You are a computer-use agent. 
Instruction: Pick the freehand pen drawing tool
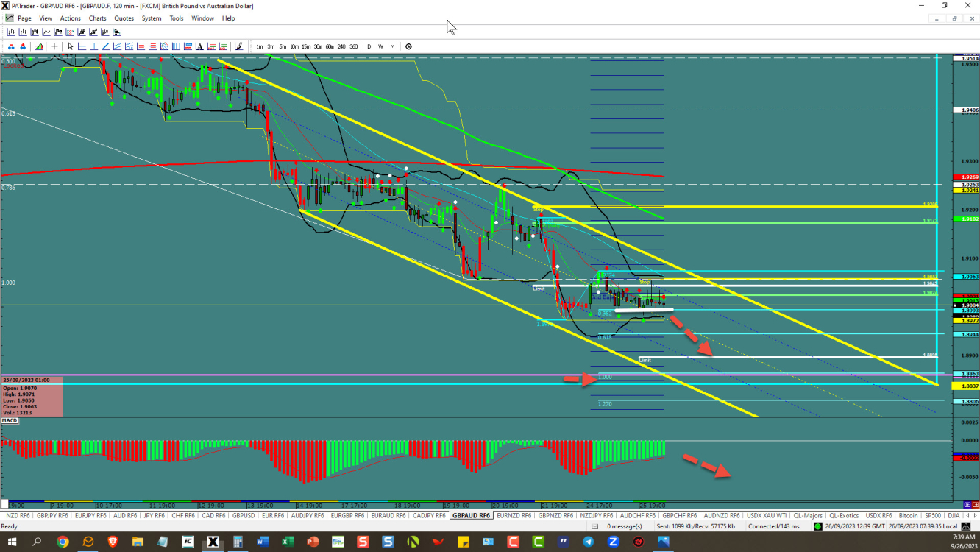(x=238, y=46)
